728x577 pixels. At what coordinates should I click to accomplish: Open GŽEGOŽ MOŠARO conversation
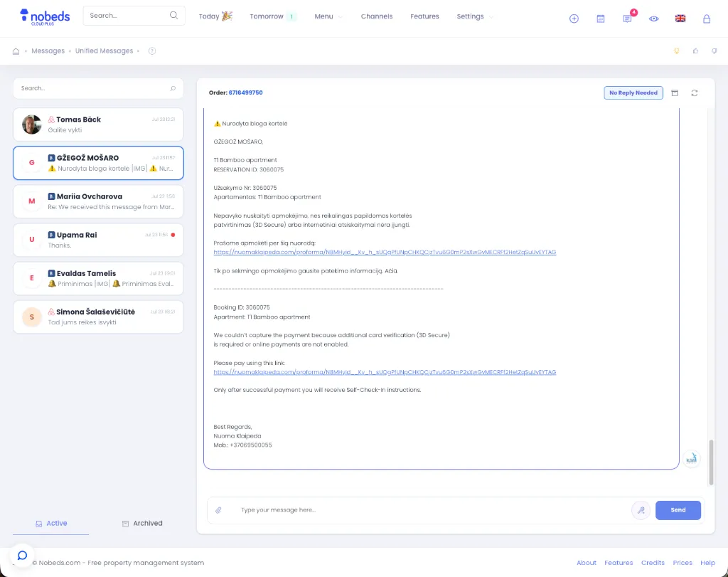pyautogui.click(x=98, y=163)
